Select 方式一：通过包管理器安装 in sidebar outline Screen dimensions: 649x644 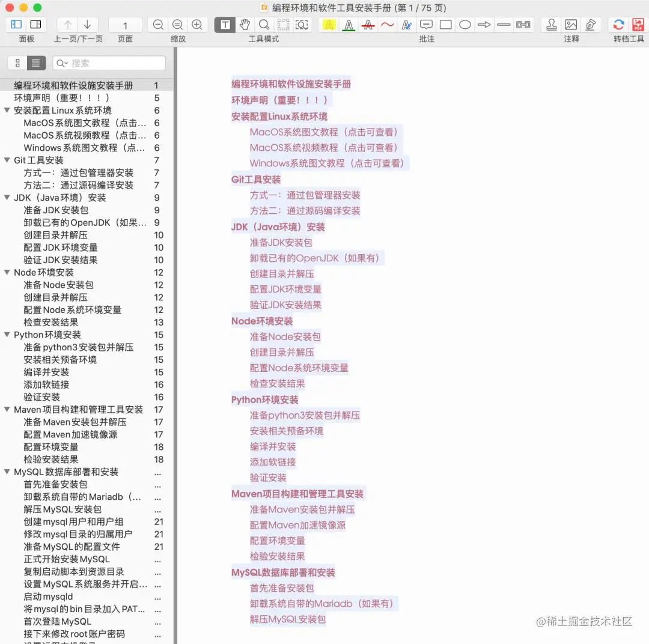click(86, 172)
